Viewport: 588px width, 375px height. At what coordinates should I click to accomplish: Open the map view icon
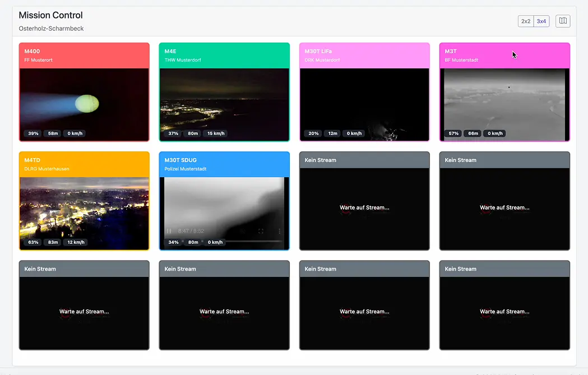563,21
